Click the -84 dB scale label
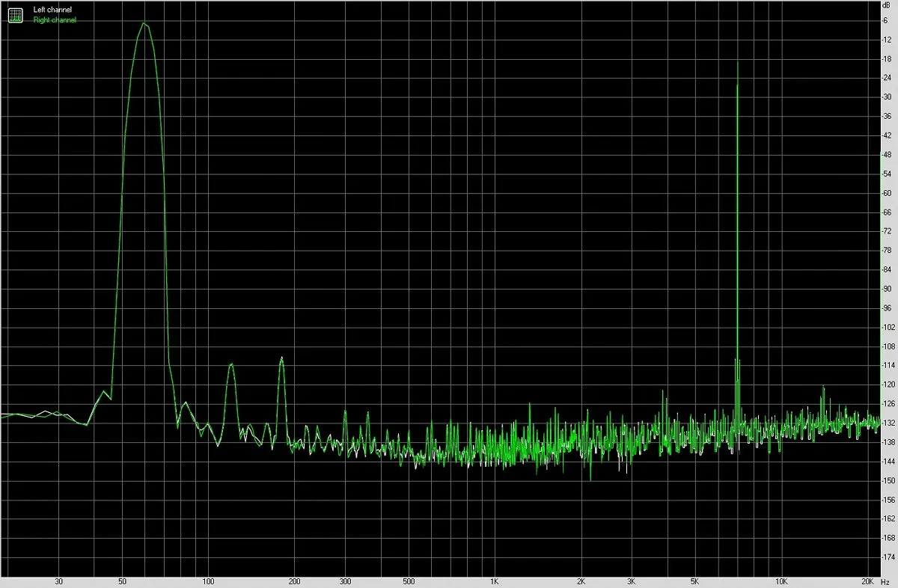 point(888,269)
